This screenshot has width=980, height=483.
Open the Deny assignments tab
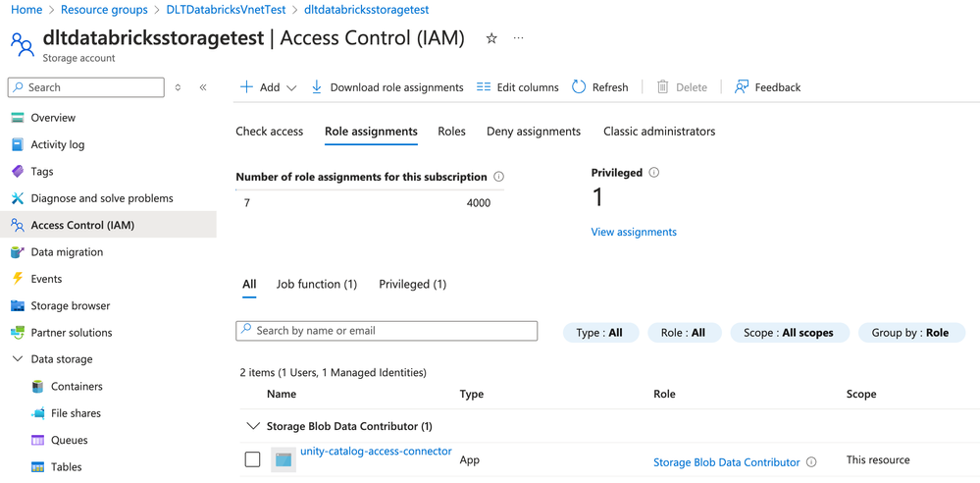(534, 132)
